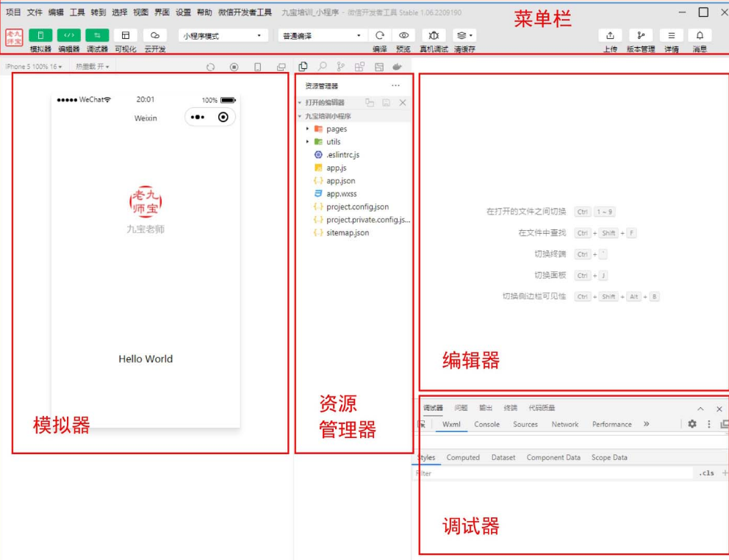Viewport: 729px width, 560px height.
Task: Open the 普通编译 compile mode dropdown
Action: (323, 35)
